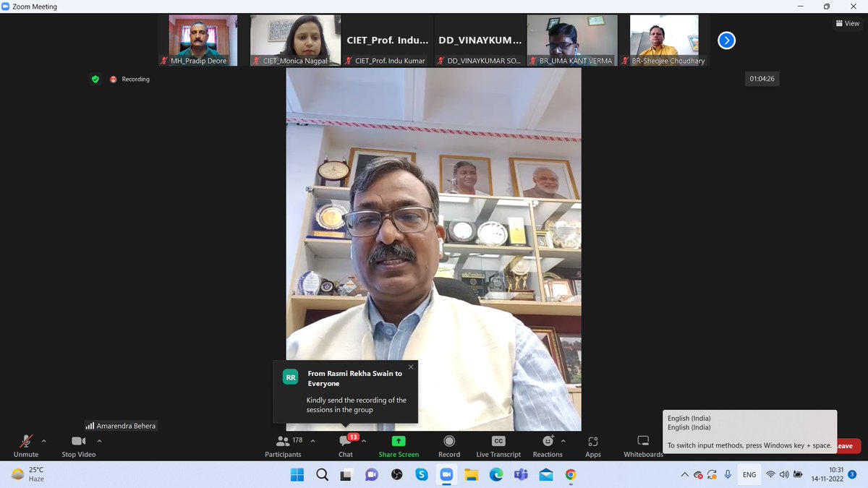This screenshot has height=488, width=868.
Task: Open audio options arrow next to Unmute
Action: pos(43,440)
